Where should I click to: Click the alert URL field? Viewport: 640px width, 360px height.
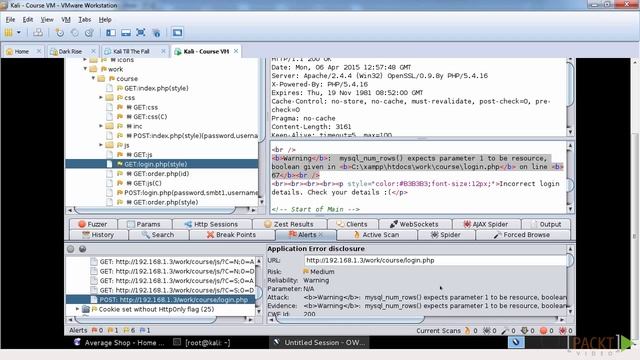435,260
